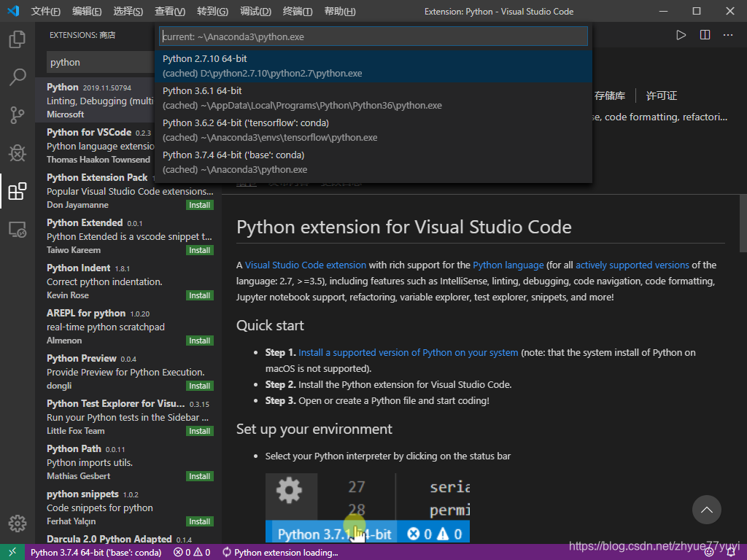Open Install a supported version of Python link
Viewport: 747px width, 560px height.
click(x=409, y=352)
